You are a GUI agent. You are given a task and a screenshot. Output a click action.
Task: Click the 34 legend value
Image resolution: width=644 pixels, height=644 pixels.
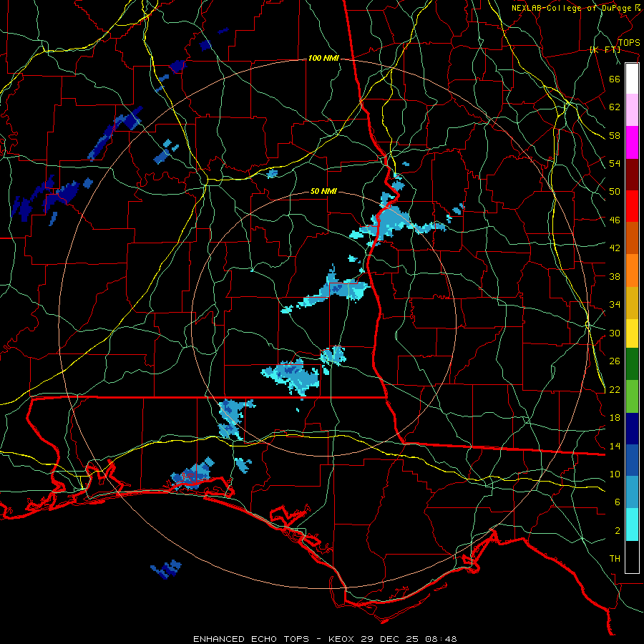pyautogui.click(x=615, y=305)
